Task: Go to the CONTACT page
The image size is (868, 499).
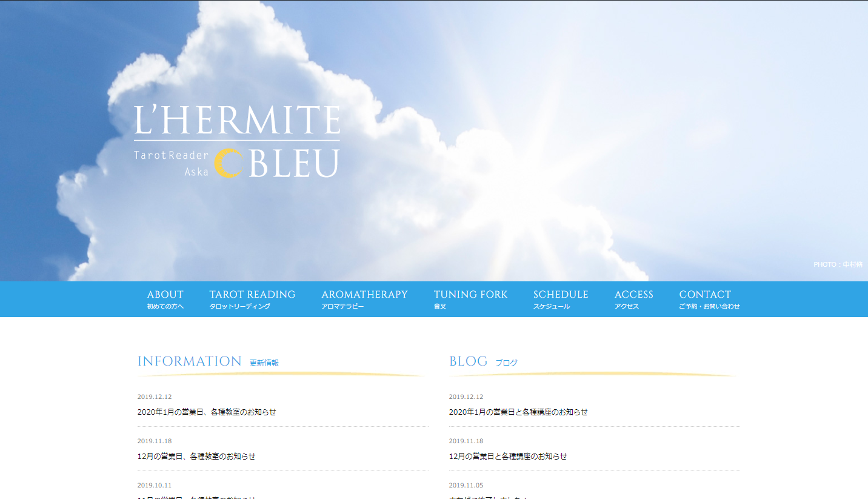Action: pyautogui.click(x=709, y=300)
